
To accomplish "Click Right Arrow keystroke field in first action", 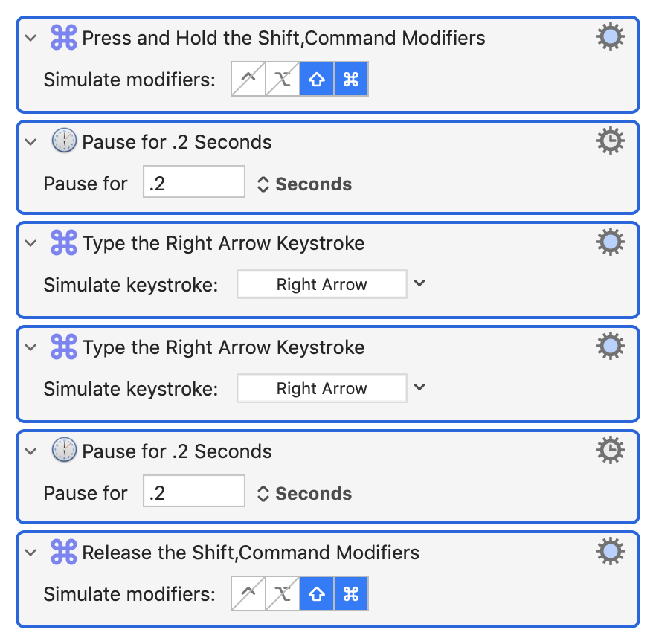I will pyautogui.click(x=322, y=284).
